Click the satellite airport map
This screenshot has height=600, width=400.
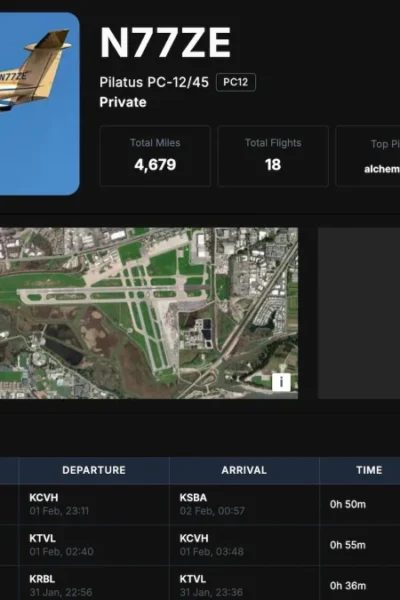149,313
